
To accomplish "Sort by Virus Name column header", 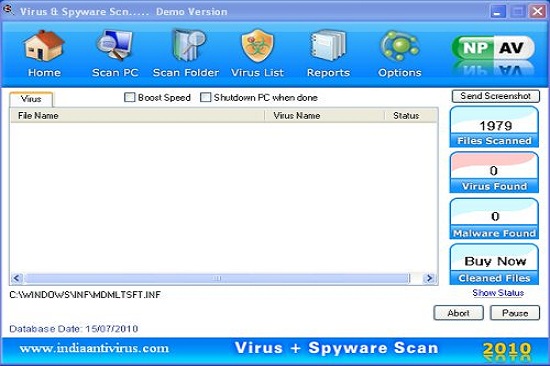I will coord(324,115).
